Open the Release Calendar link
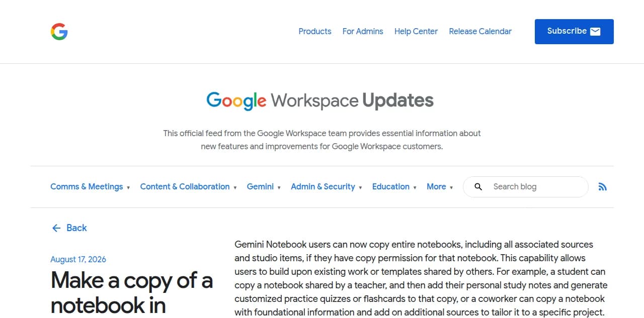Viewport: 644px width, 318px height. [480, 31]
